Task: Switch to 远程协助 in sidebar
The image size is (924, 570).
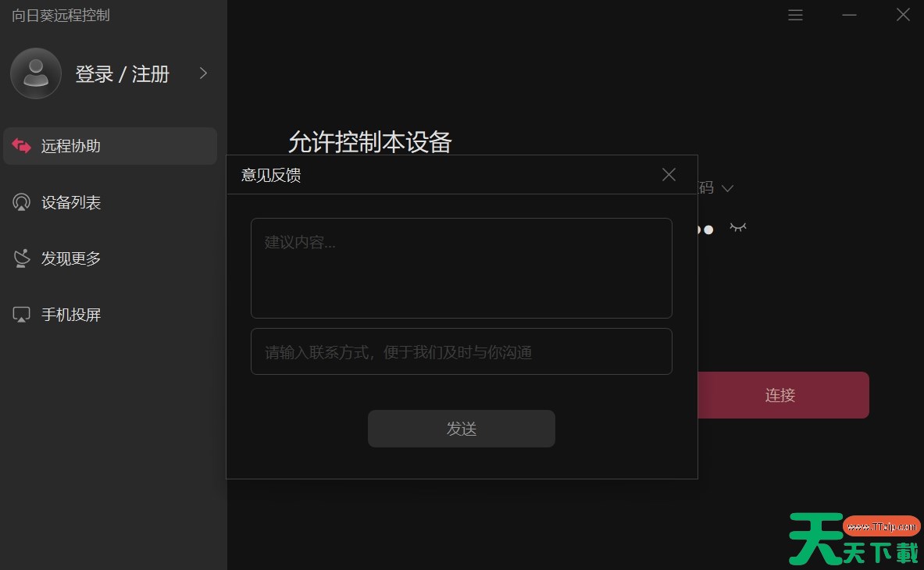Action: click(x=71, y=147)
